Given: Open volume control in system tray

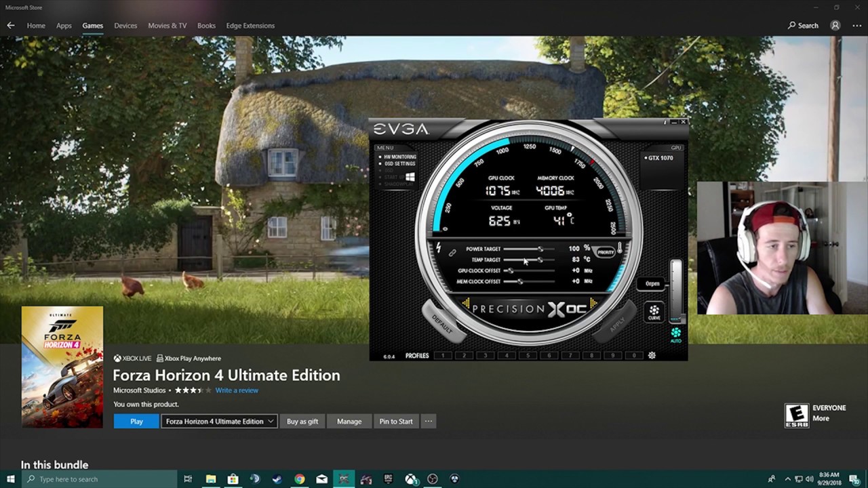Looking at the screenshot, I should [x=810, y=479].
